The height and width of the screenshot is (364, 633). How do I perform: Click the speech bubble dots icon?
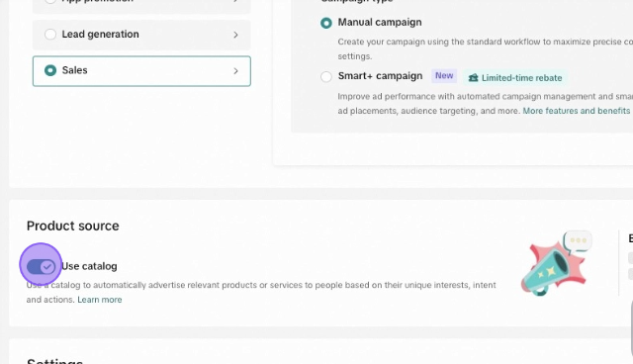578,240
